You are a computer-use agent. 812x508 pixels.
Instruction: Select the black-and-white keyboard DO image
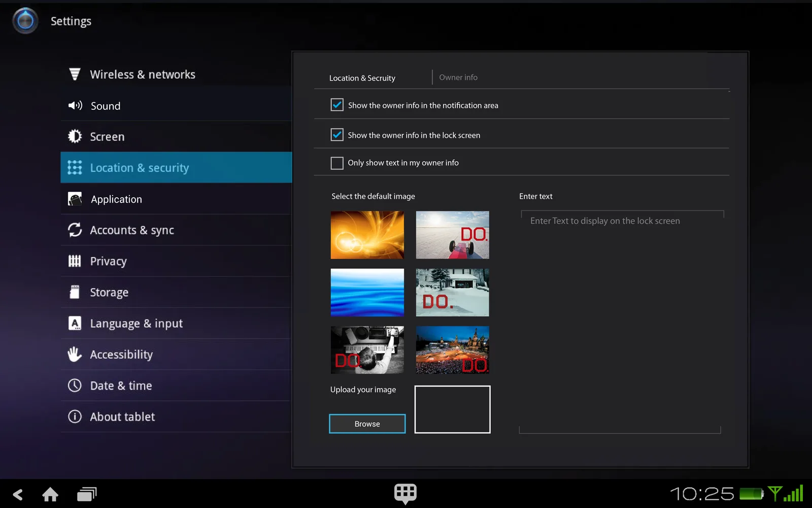click(x=367, y=350)
